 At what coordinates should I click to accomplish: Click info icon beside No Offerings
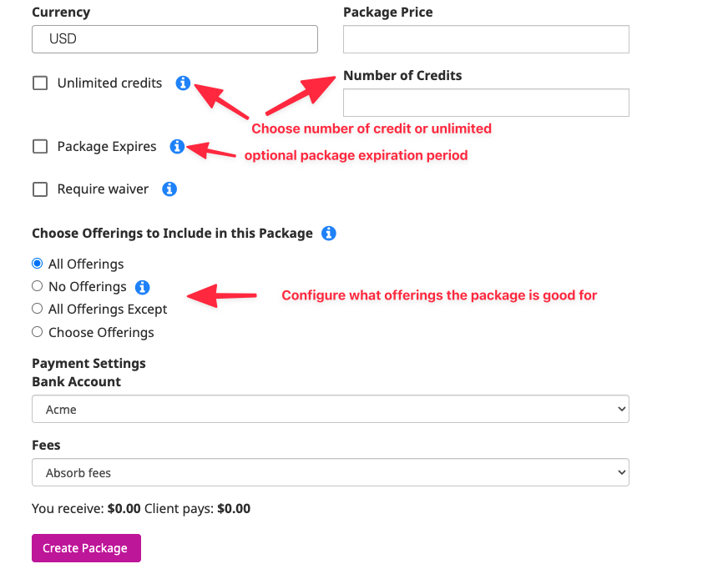coord(143,287)
